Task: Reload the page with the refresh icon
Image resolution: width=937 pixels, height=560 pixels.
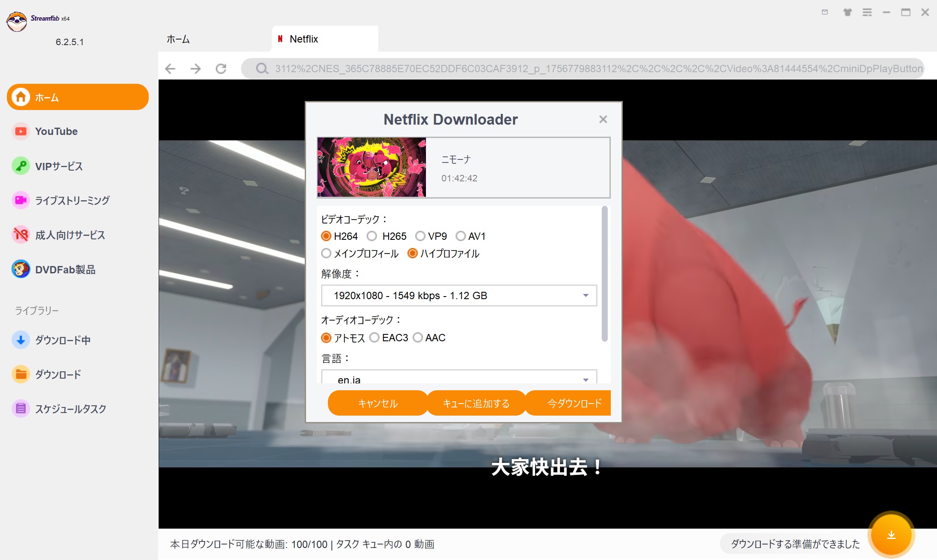Action: [221, 69]
